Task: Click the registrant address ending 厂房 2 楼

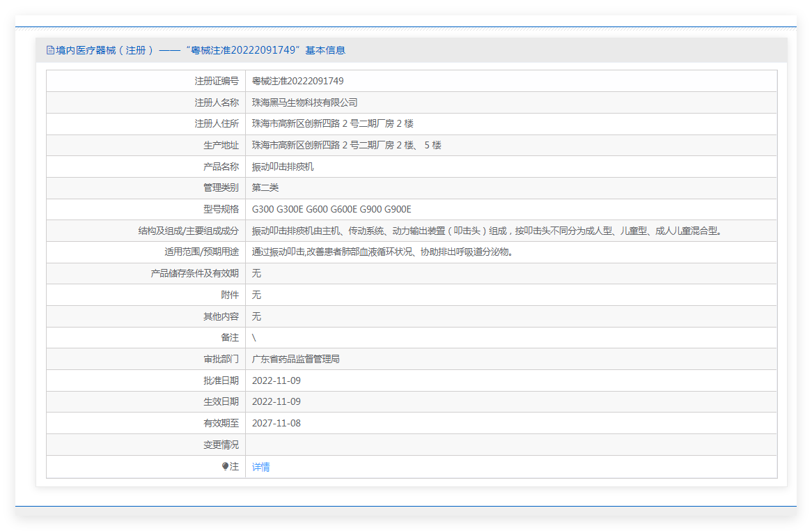Action: coord(332,124)
